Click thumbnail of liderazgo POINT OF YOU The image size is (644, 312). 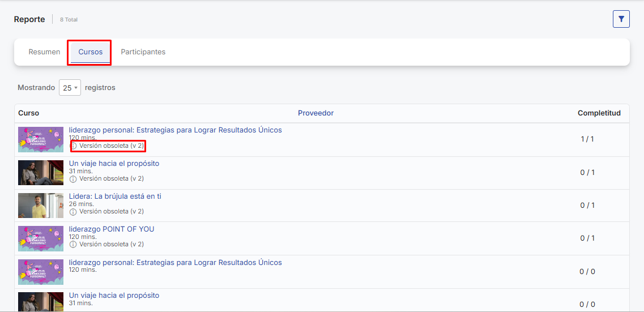(x=41, y=238)
